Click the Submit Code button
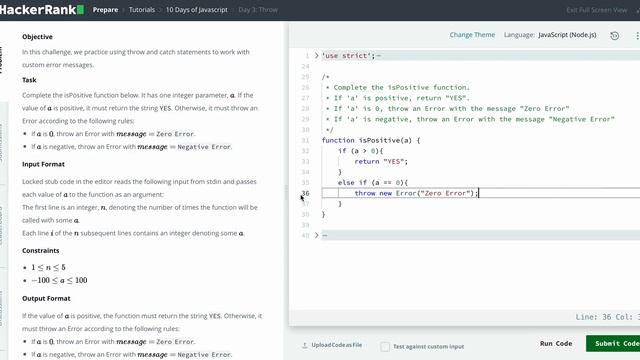640x360 pixels. 613,344
